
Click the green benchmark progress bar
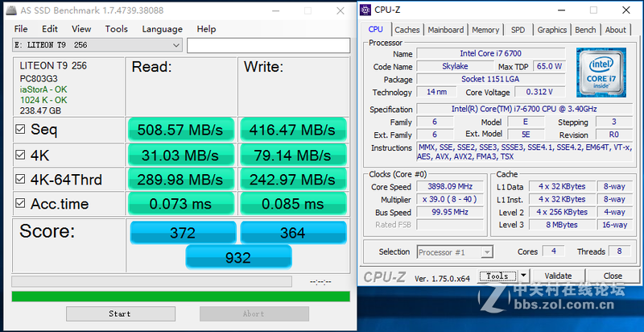(x=180, y=296)
